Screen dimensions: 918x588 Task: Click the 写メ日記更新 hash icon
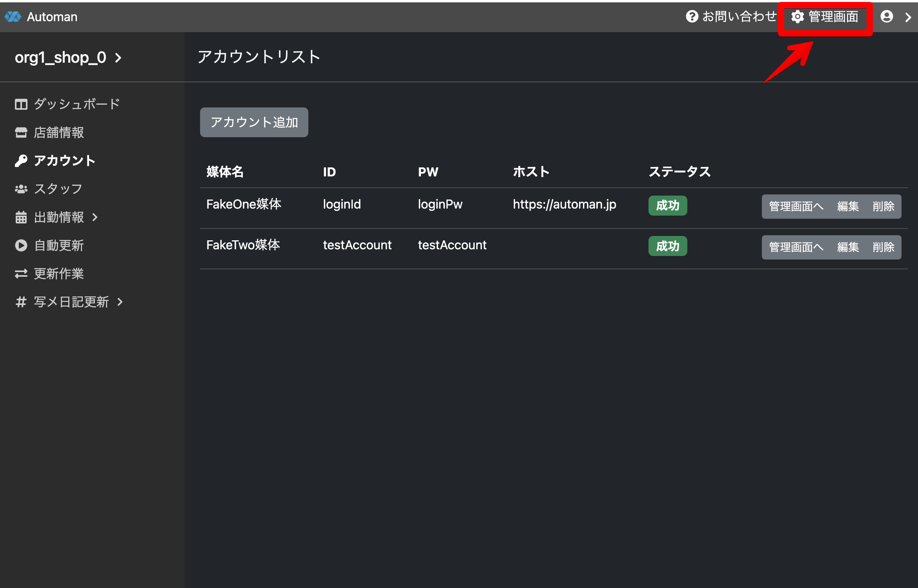[x=21, y=302]
